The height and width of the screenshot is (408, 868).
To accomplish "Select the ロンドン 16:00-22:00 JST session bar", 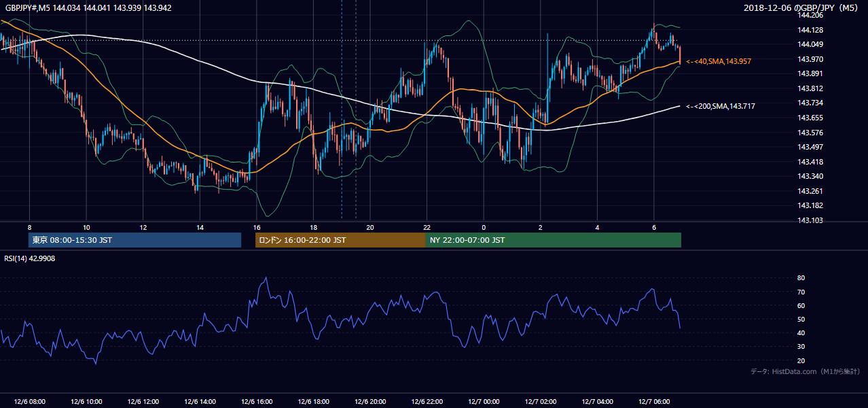I will (340, 240).
